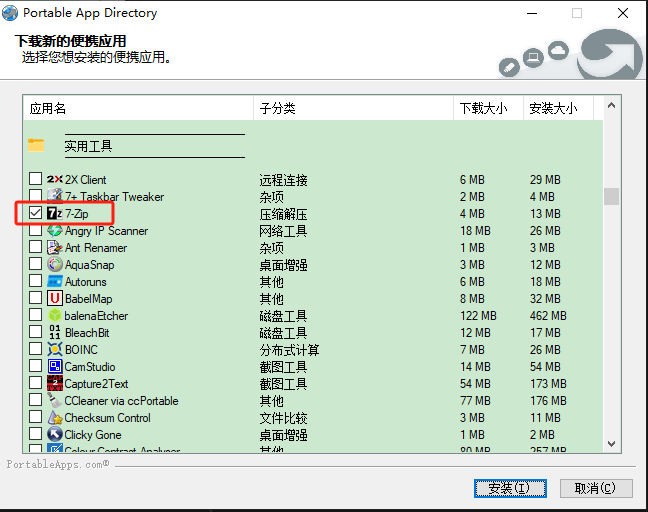Select the 实用工具 category heading

[88, 146]
